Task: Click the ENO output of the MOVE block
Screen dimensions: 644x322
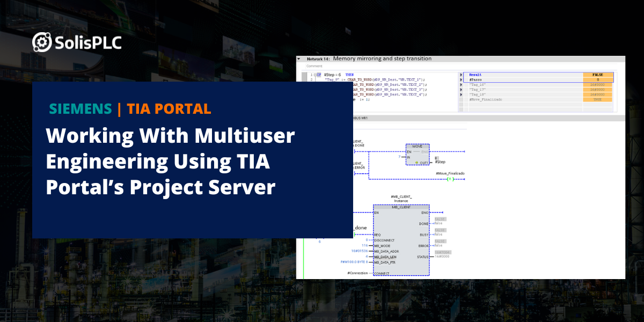Action: [x=425, y=152]
